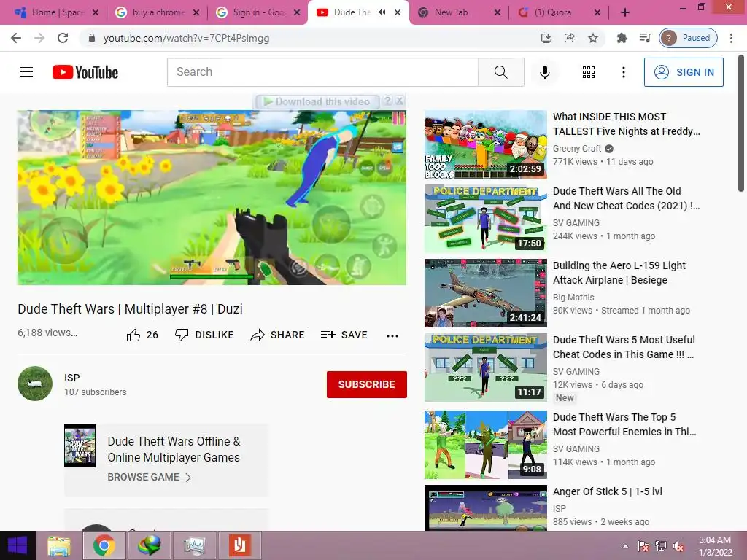The image size is (747, 560).
Task: Open the red taskbar app icon
Action: pyautogui.click(x=239, y=545)
